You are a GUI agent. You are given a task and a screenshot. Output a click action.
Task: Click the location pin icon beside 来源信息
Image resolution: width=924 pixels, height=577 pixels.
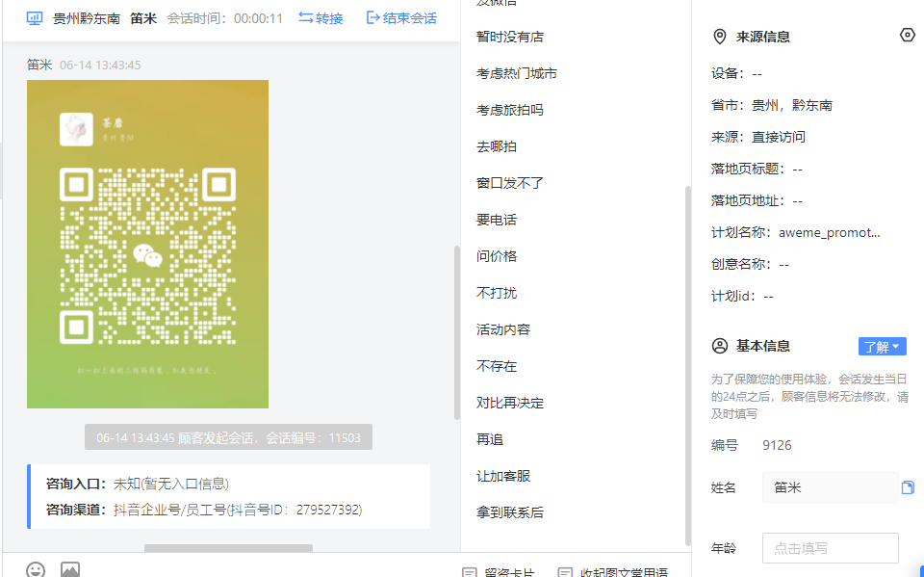coord(720,38)
